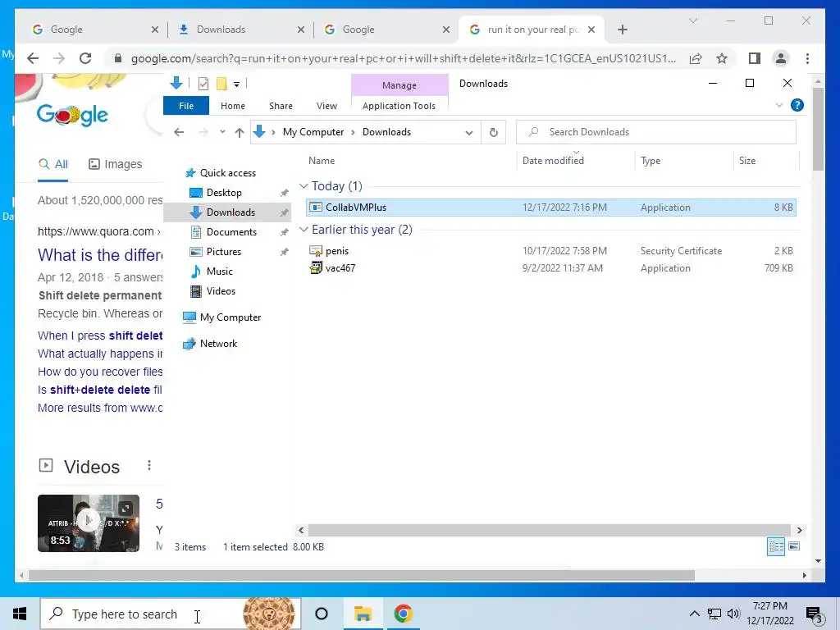Click the Google doodle logo
The width and height of the screenshot is (840, 630).
[72, 115]
